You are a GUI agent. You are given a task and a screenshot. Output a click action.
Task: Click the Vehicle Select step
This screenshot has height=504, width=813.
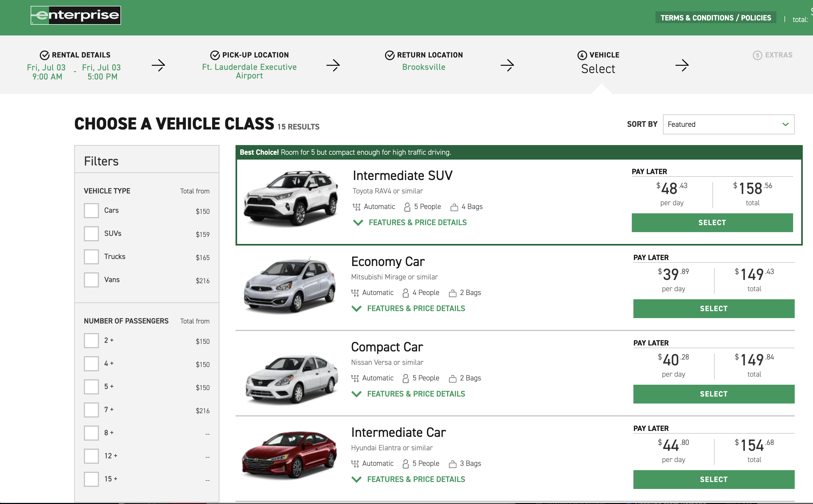point(598,63)
